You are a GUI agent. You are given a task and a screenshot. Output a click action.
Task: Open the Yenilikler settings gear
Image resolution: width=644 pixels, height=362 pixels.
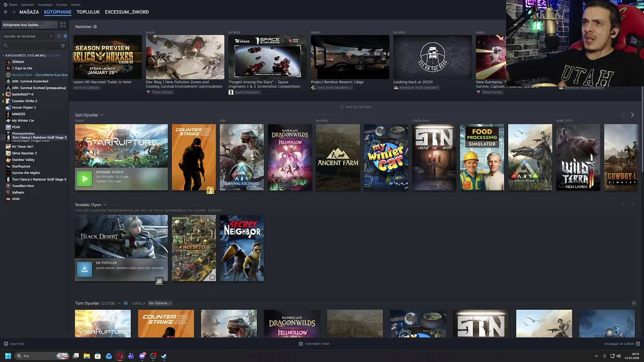95,27
